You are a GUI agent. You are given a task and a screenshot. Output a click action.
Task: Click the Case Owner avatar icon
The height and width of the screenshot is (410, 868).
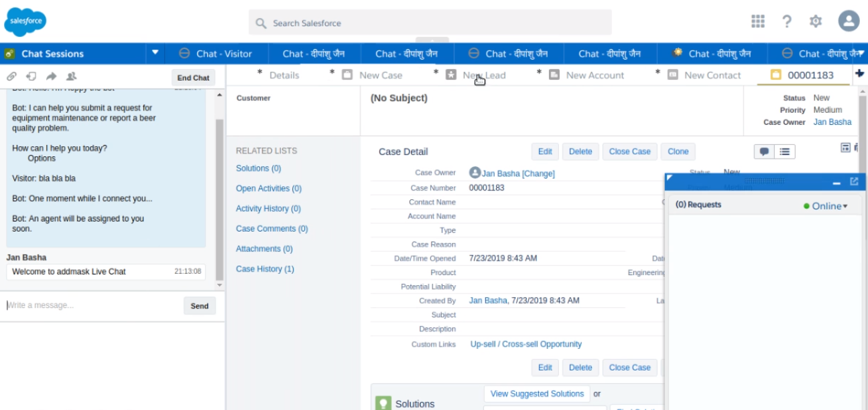[x=475, y=172]
